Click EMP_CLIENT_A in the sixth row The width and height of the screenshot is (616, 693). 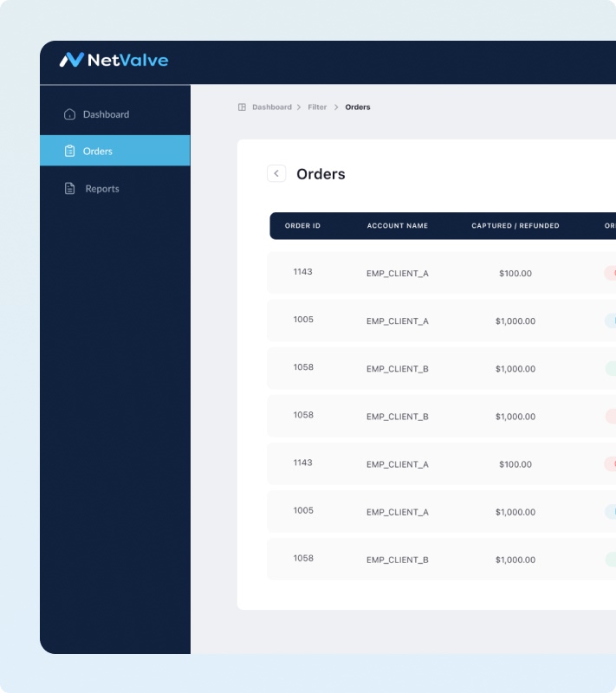tap(398, 512)
